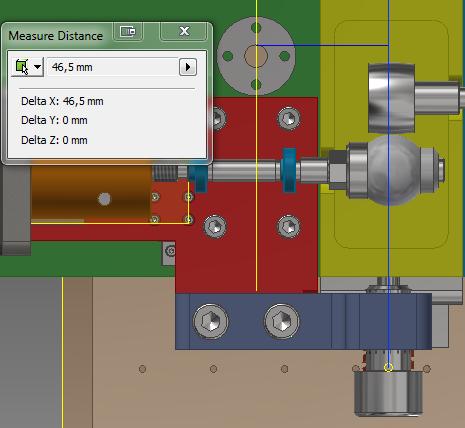Viewport: 465px width, 428px height.
Task: Open the selection filter dropdown arrow
Action: click(37, 67)
